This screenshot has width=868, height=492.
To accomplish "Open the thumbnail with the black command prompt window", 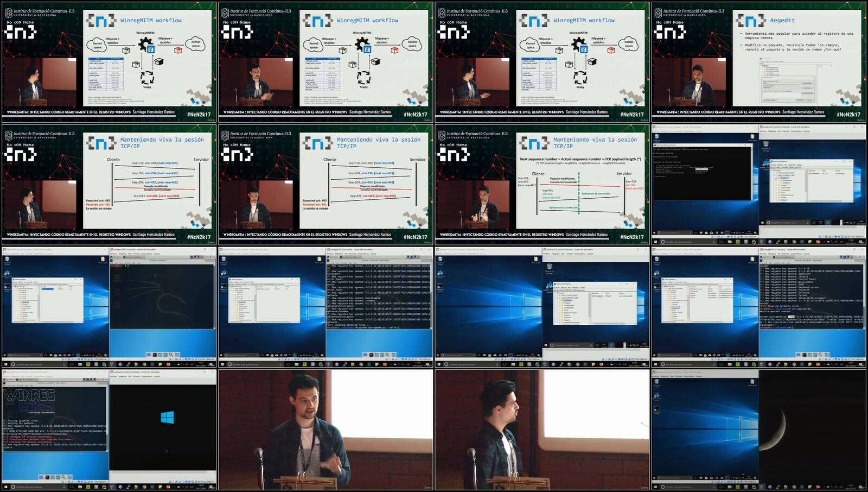I will coord(759,185).
